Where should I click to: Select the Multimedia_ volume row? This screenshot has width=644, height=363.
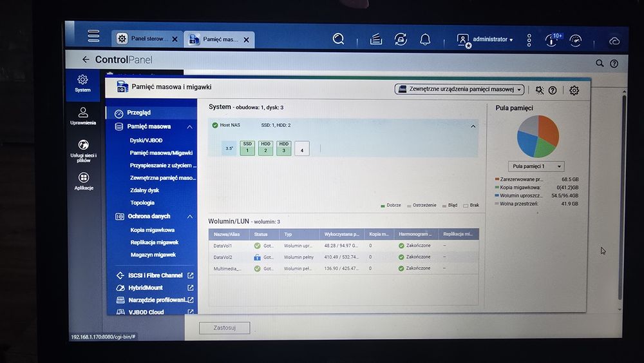[x=343, y=269]
